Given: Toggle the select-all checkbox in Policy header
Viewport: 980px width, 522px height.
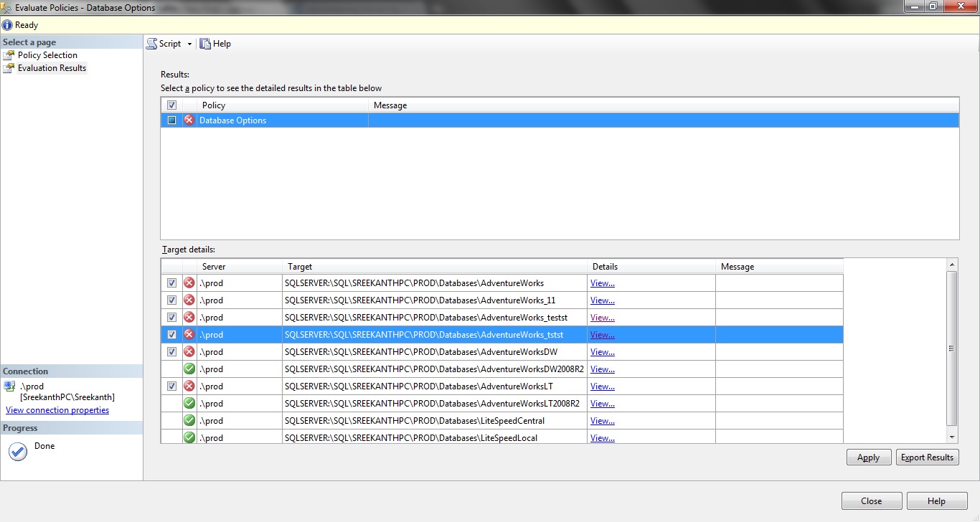Looking at the screenshot, I should (x=171, y=105).
